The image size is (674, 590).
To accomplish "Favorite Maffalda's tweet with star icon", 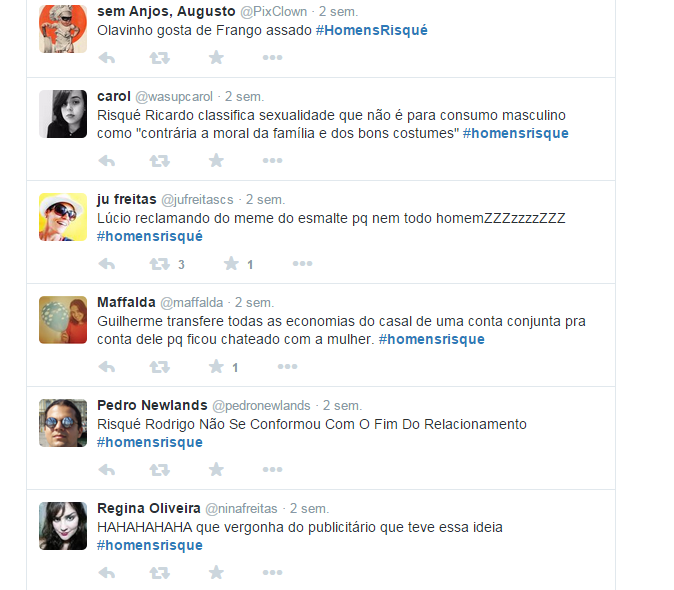I will click(216, 367).
